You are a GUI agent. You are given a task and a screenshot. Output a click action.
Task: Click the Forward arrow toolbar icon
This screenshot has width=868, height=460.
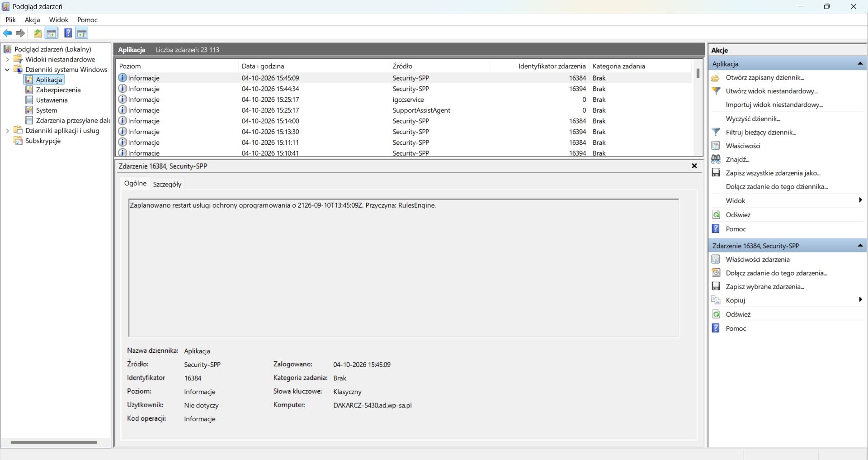pyautogui.click(x=20, y=33)
